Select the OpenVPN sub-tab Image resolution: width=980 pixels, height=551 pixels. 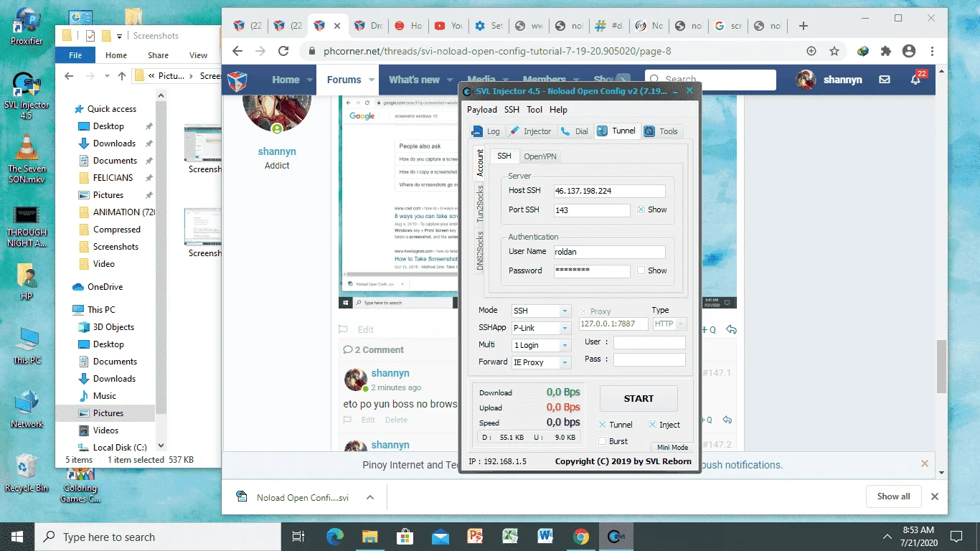click(540, 156)
